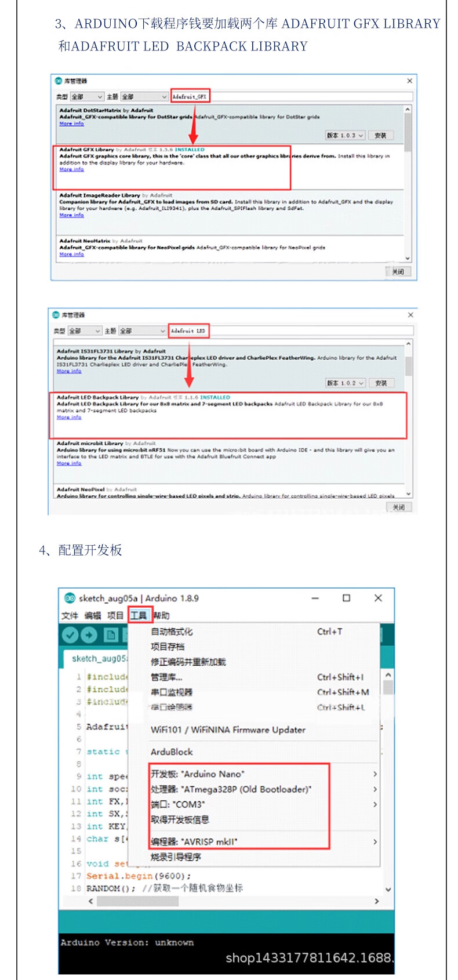Open More info link under Adafruit LED Backpack Library

69,417
